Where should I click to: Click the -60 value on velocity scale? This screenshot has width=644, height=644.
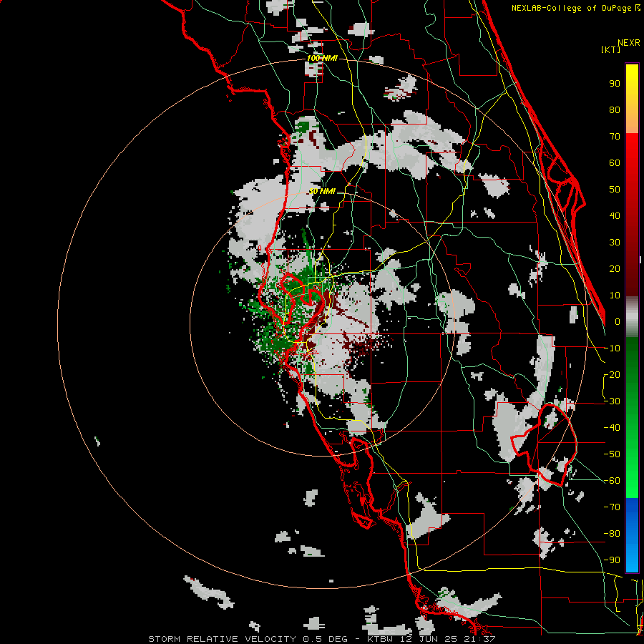(x=612, y=481)
